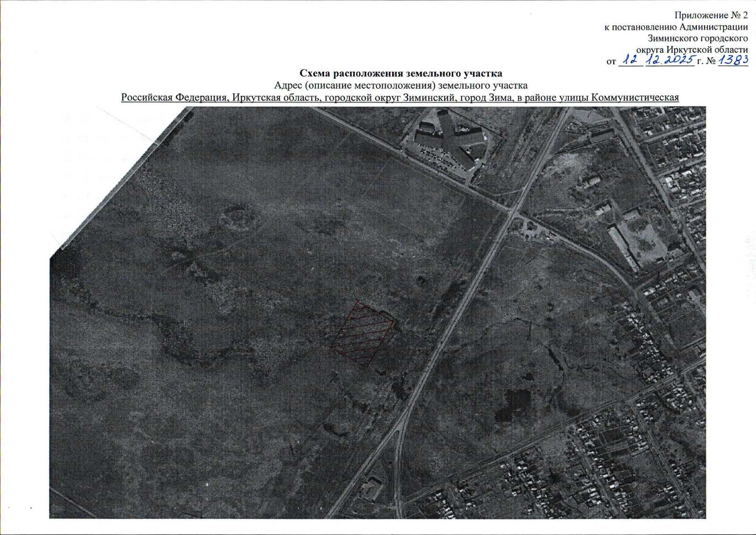The width and height of the screenshot is (756, 535).
Task: Select the heading "Схема расположения земельного участка"
Action: point(401,73)
